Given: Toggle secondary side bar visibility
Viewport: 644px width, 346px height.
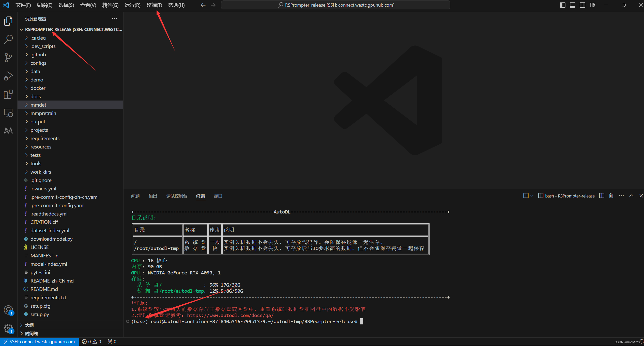Looking at the screenshot, I should pos(582,5).
